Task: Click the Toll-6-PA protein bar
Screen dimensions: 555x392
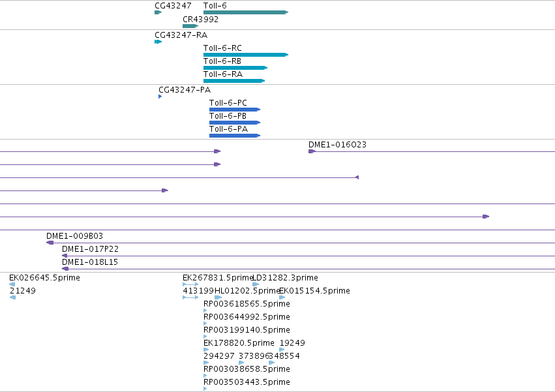Action: (x=235, y=136)
